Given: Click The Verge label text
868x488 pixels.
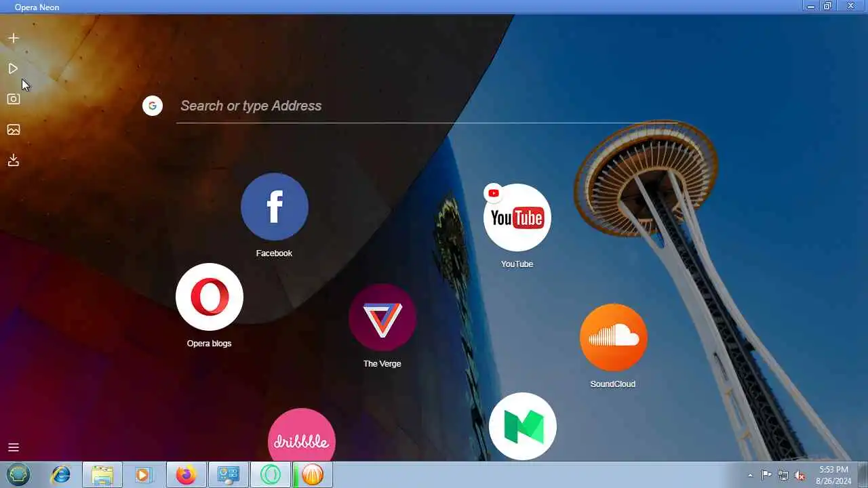Looking at the screenshot, I should [x=382, y=364].
